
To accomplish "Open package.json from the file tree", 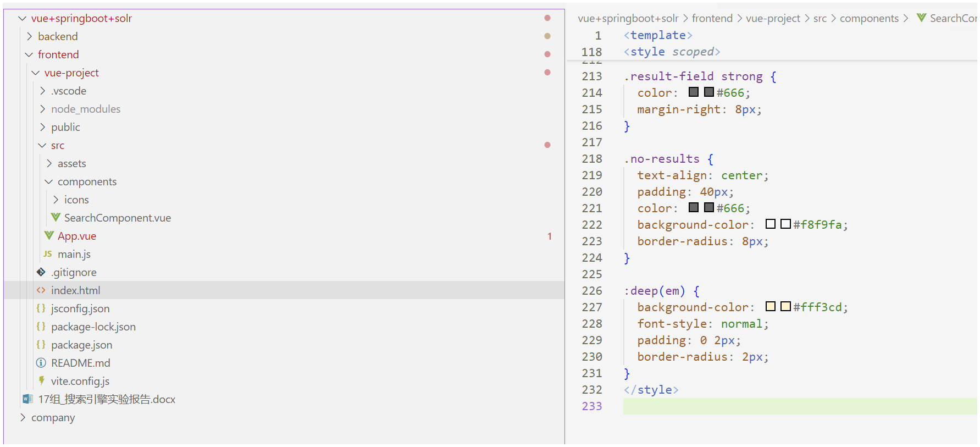I will [x=81, y=345].
